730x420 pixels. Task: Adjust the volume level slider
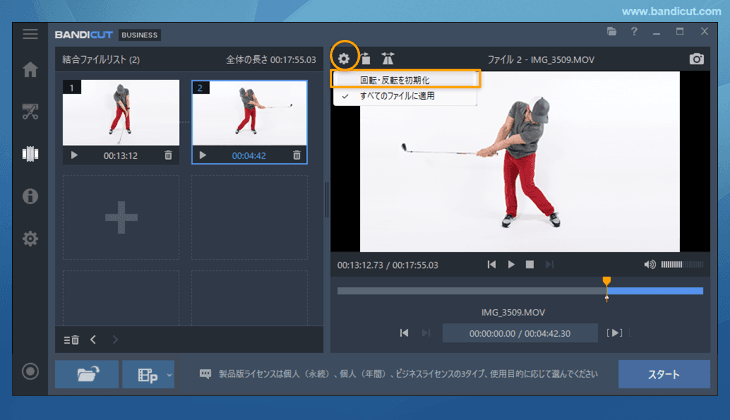(x=682, y=264)
